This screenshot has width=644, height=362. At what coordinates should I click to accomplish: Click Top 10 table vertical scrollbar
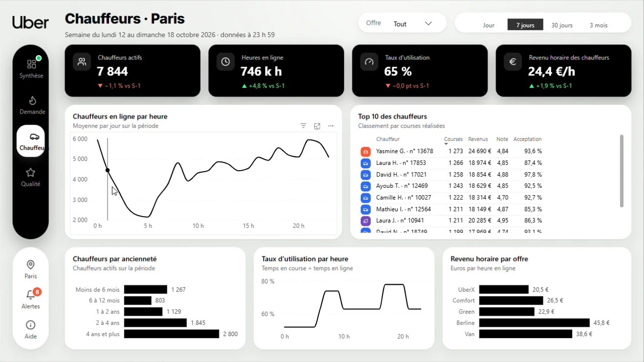[622, 171]
